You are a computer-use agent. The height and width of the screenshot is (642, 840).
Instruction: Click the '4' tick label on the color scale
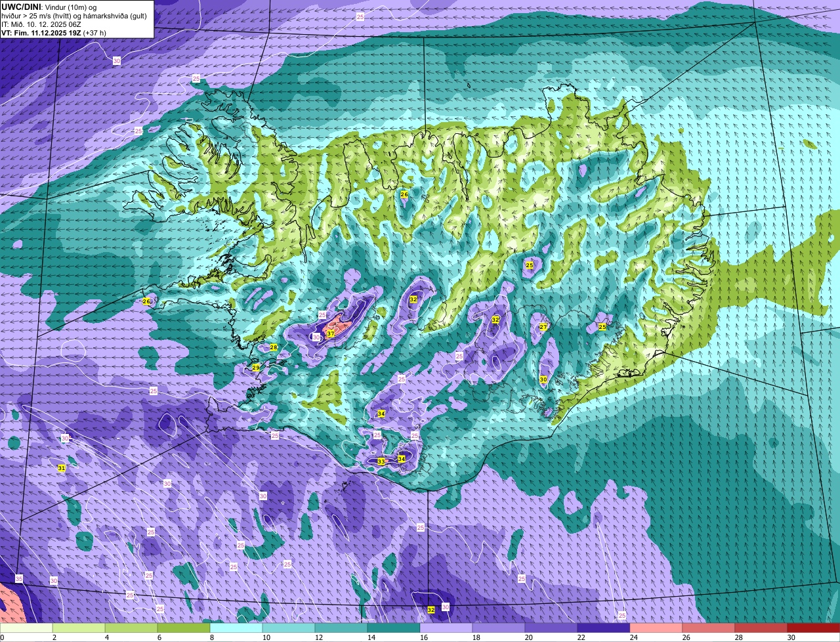107,637
